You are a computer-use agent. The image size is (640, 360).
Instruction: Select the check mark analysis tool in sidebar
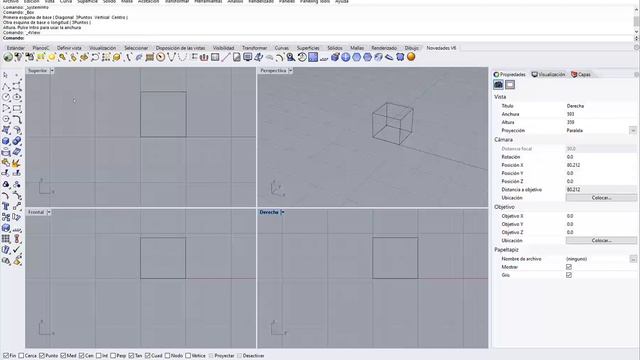click(17, 249)
